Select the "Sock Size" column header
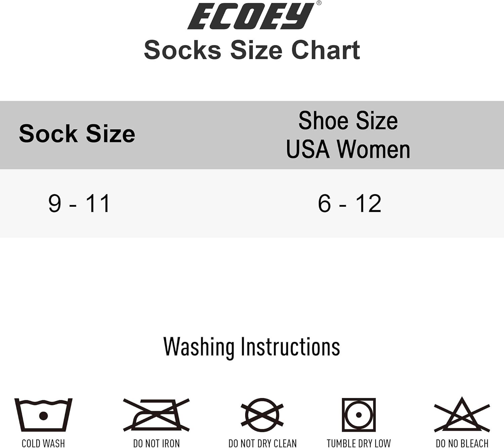Screen dimensions: 504x448 click(x=77, y=134)
